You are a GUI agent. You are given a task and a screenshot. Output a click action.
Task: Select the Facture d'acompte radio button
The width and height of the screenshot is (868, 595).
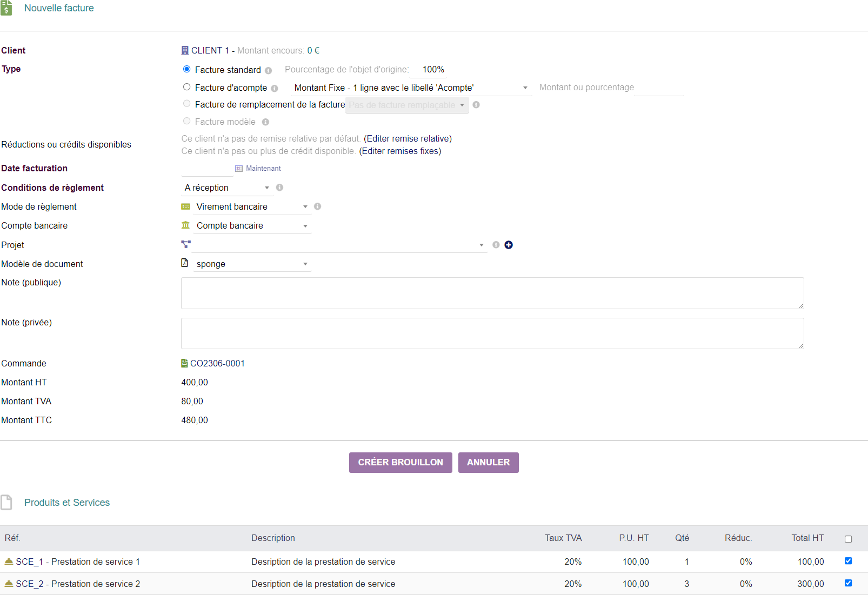(186, 87)
